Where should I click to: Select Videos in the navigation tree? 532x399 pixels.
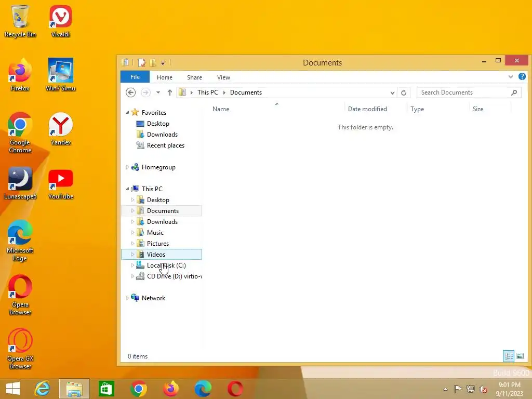pyautogui.click(x=162, y=255)
